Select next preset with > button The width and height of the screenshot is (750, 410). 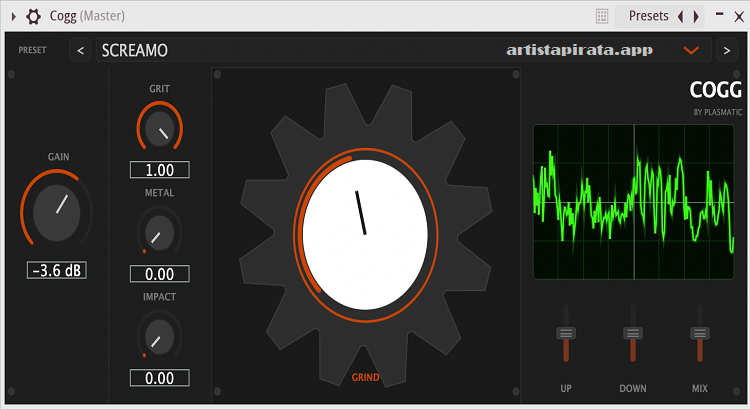click(727, 50)
